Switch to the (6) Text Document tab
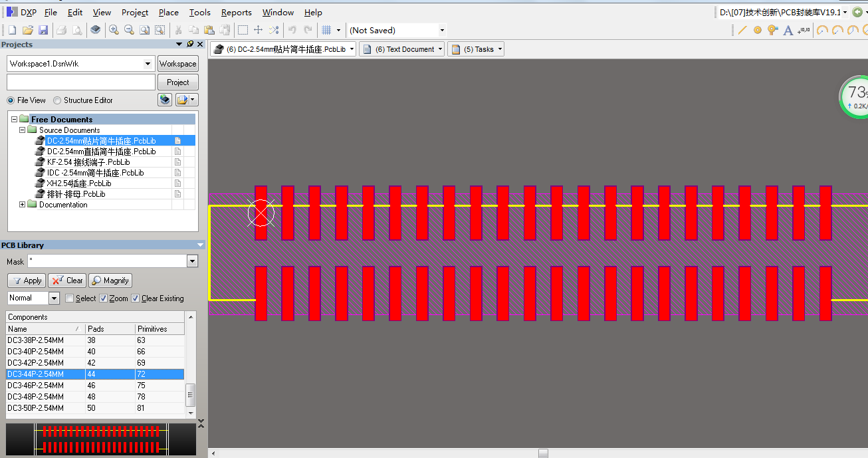The height and width of the screenshot is (458, 868). click(401, 49)
